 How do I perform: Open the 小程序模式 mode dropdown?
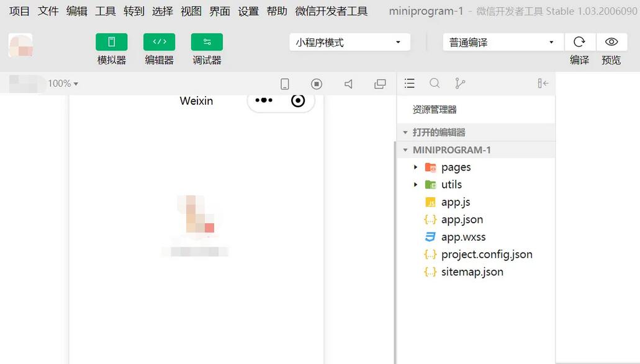(x=349, y=42)
